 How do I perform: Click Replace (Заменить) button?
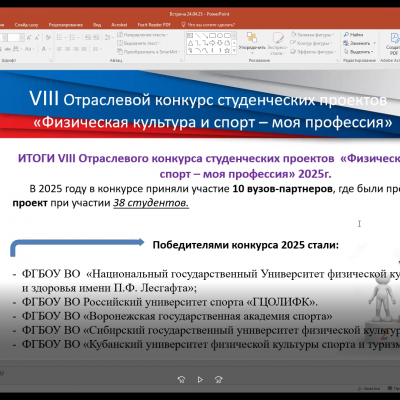tap(359, 43)
